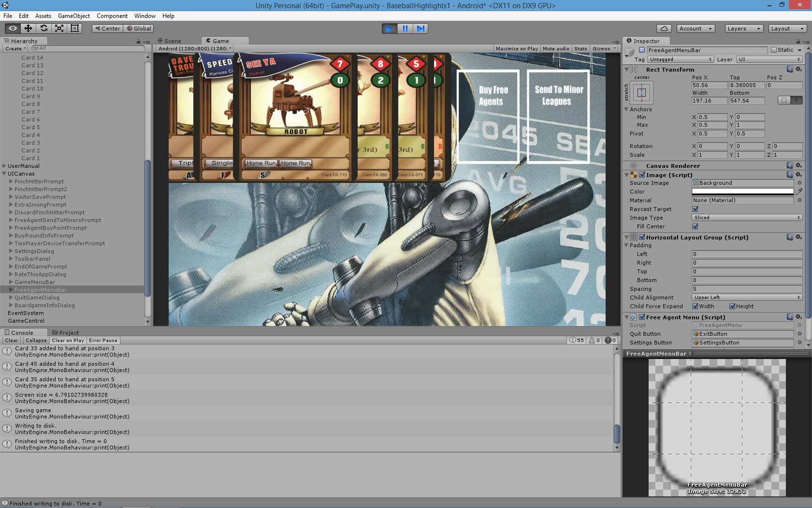Image resolution: width=812 pixels, height=508 pixels.
Task: Toggle raw edit mode R button
Action: [797, 100]
